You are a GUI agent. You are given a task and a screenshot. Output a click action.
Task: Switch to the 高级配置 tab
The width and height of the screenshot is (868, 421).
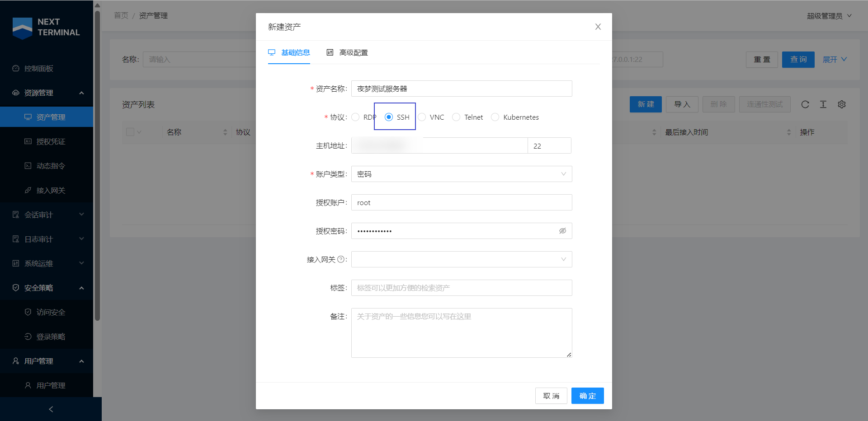pos(347,53)
